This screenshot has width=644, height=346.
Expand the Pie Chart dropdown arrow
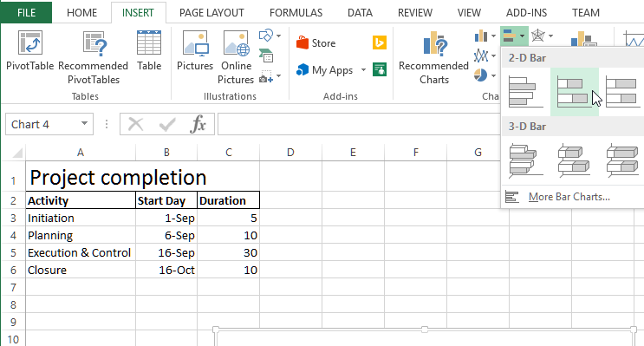493,75
